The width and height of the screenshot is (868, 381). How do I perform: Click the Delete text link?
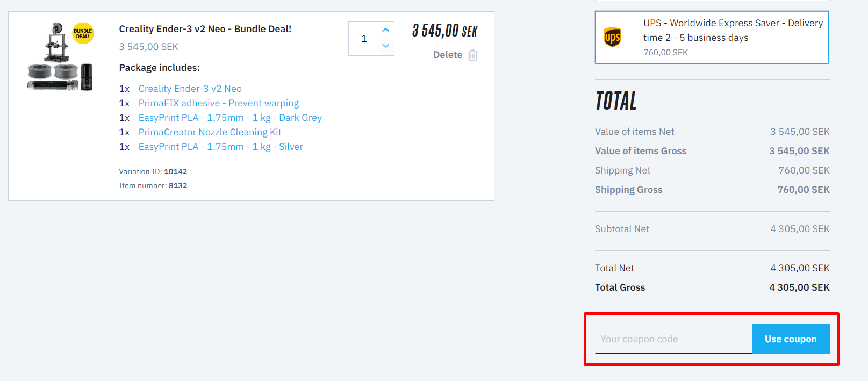point(448,55)
